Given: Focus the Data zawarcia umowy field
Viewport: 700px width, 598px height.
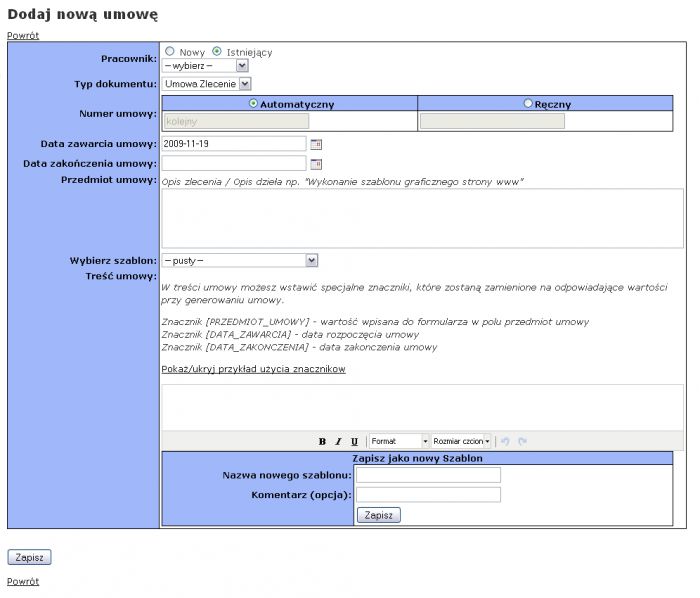Looking at the screenshot, I should coord(234,144).
